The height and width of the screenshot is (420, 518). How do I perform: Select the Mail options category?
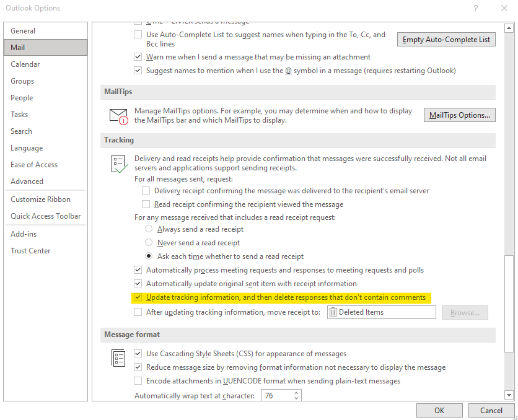[x=46, y=48]
